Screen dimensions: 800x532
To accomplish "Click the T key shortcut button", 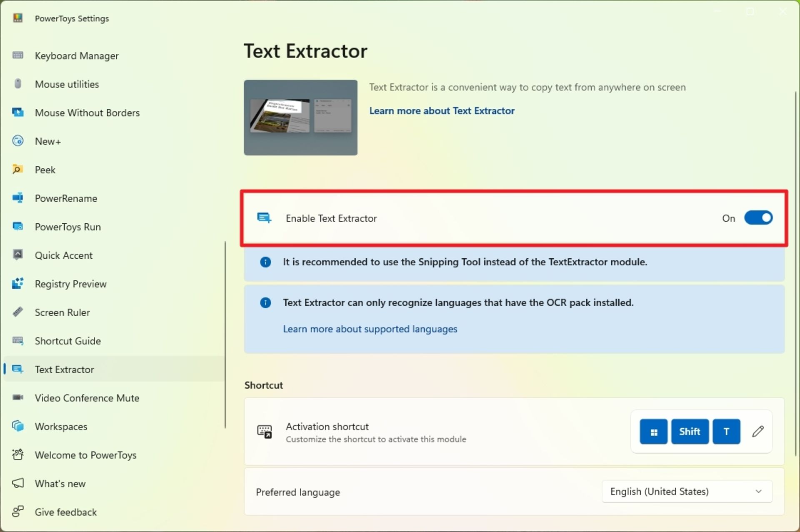I will point(726,432).
